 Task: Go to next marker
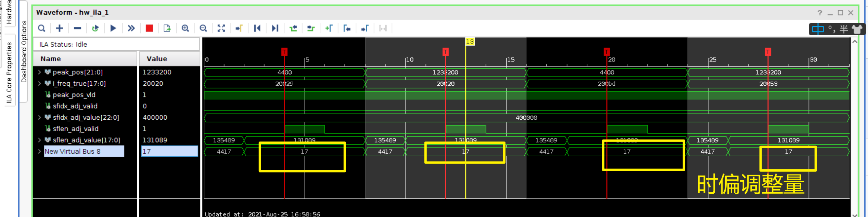coord(365,28)
